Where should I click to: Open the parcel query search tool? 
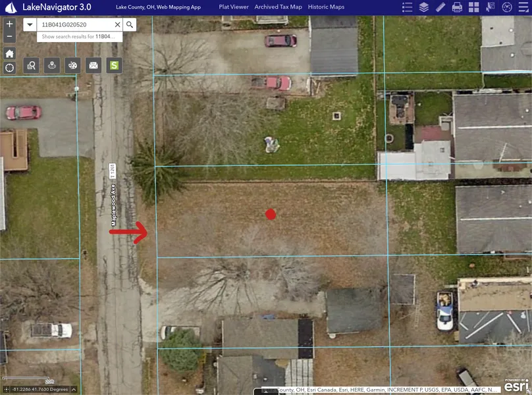pyautogui.click(x=31, y=65)
